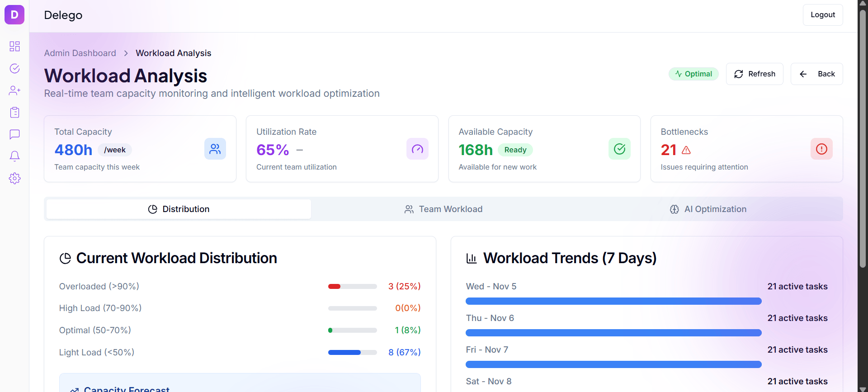Click the Total Capacity team icon

pos(215,149)
